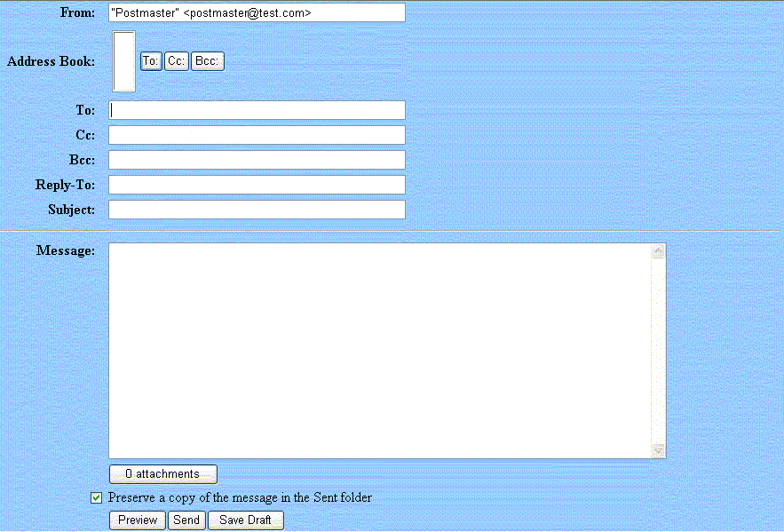Select the Address Book list box
This screenshot has width=784, height=532.
point(123,61)
